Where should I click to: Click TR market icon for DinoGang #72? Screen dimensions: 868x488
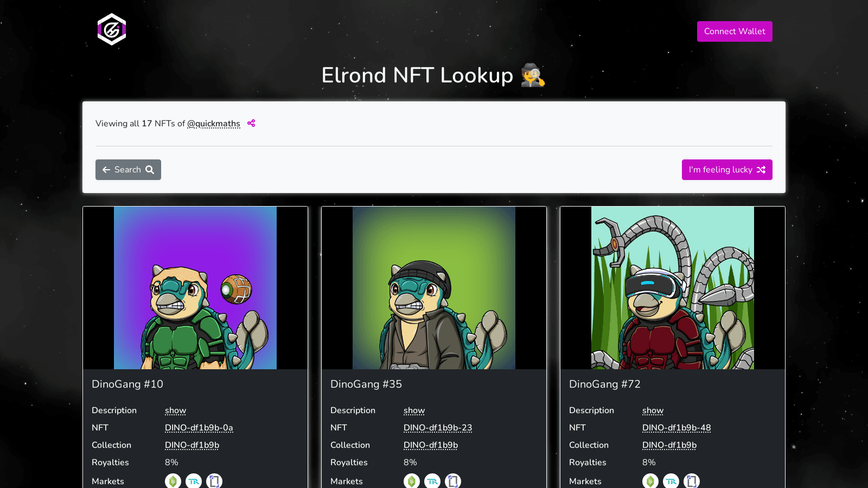point(671,481)
